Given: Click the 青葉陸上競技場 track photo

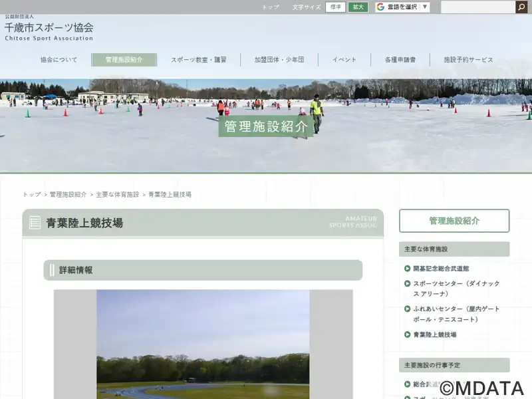Looking at the screenshot, I should (x=203, y=344).
